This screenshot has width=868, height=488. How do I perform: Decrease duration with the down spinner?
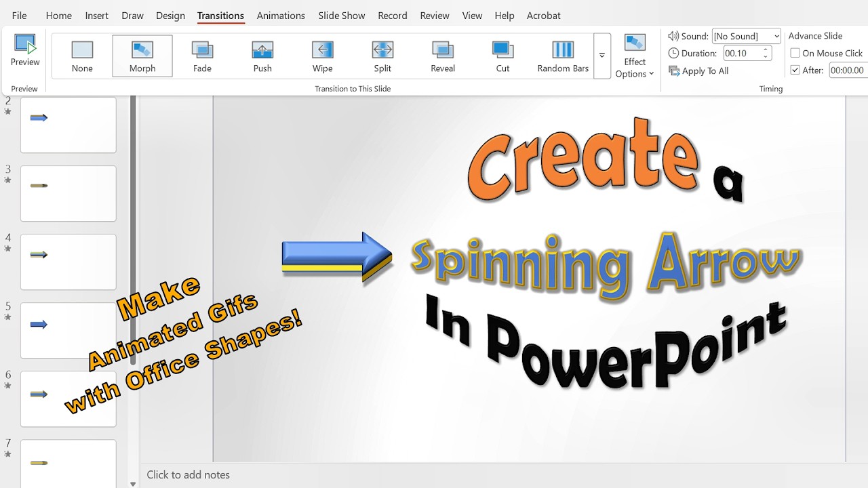[x=766, y=56]
